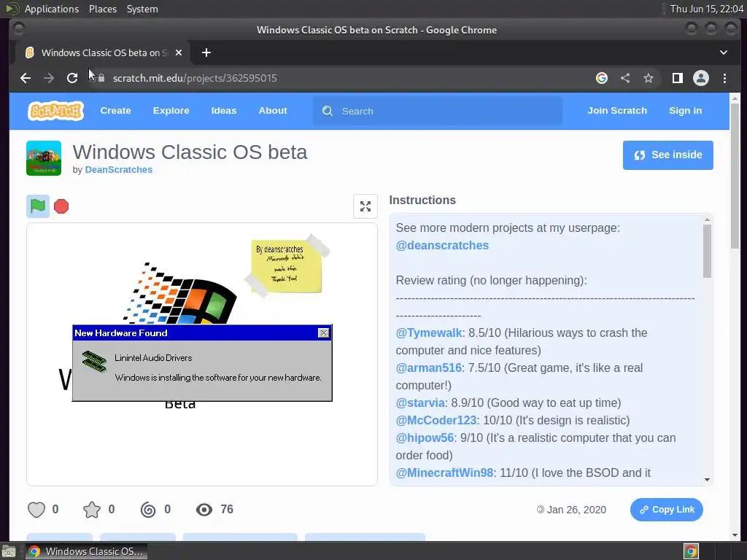Open the @hipow56 profile link
The height and width of the screenshot is (560, 747).
coord(425,437)
